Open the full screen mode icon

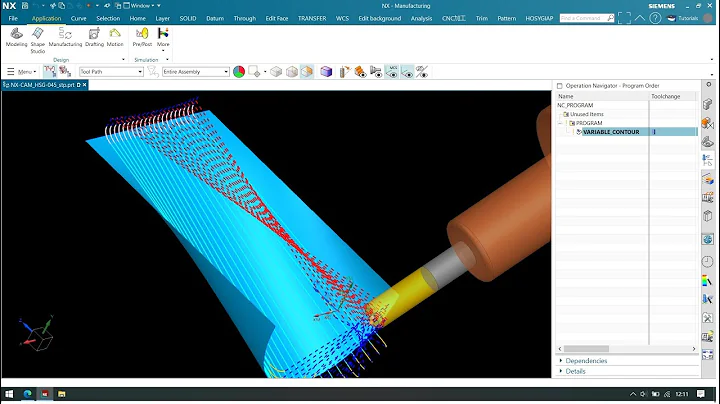[x=624, y=18]
